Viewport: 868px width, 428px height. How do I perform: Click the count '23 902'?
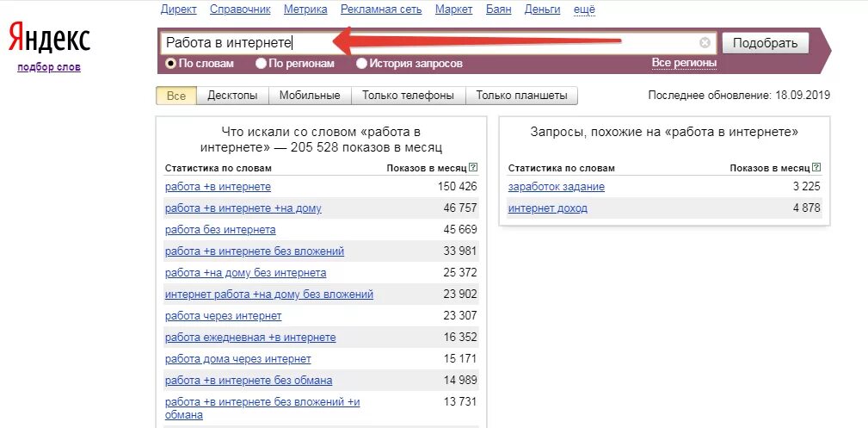(x=460, y=294)
